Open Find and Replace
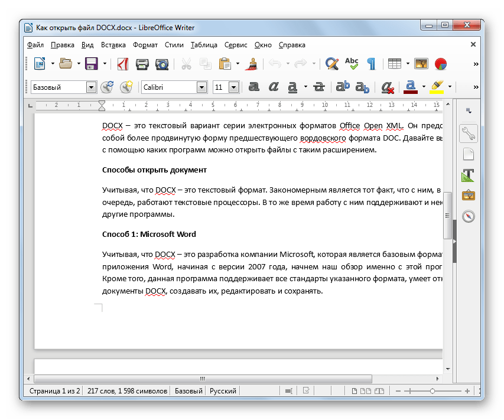Image resolution: width=504 pixels, height=420 pixels. 331,64
